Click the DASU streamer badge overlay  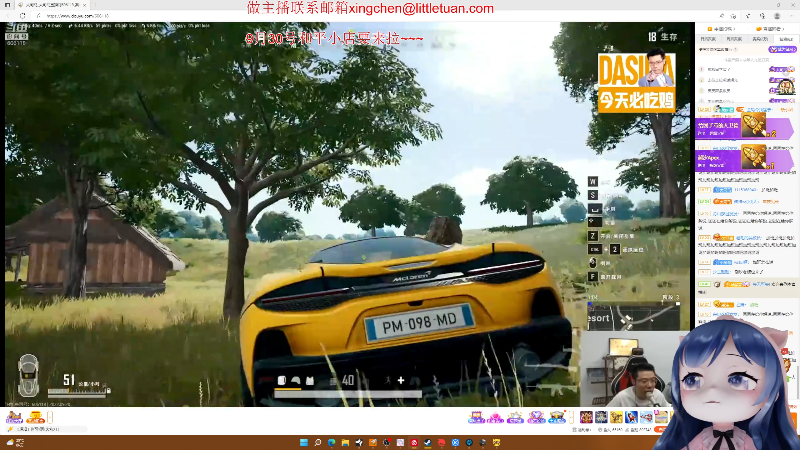pyautogui.click(x=636, y=82)
